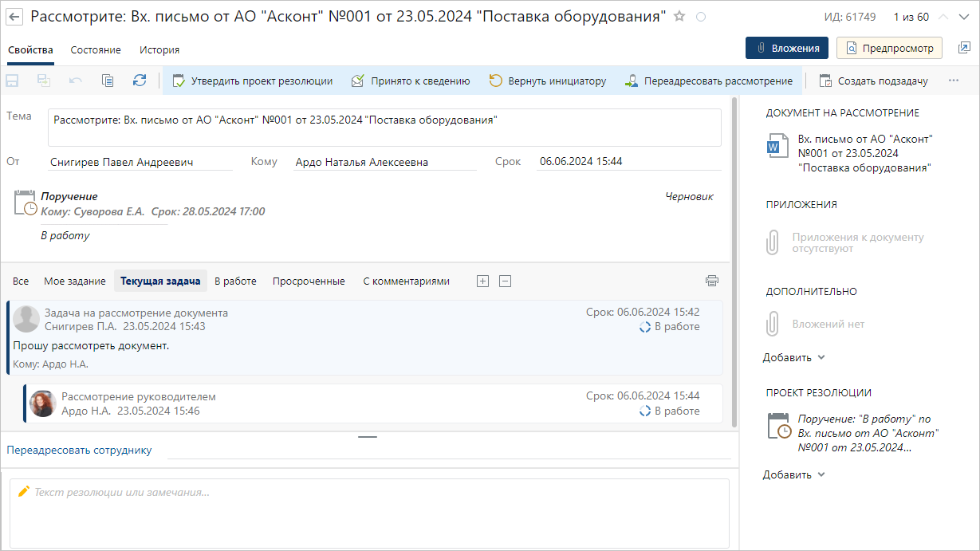Mark task as favorite with star
The image size is (980, 551).
[x=679, y=17]
